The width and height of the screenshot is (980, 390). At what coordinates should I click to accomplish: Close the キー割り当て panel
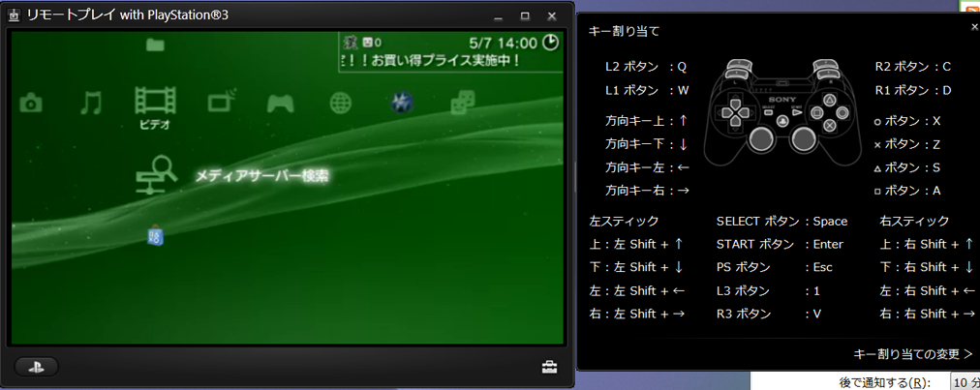pyautogui.click(x=975, y=27)
